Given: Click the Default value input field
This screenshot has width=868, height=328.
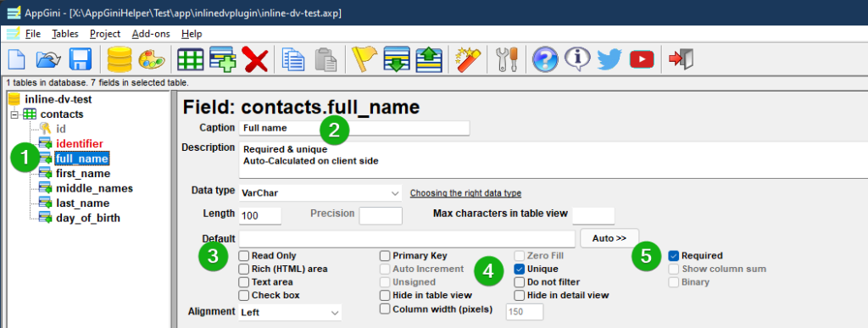Looking at the screenshot, I should pos(408,238).
